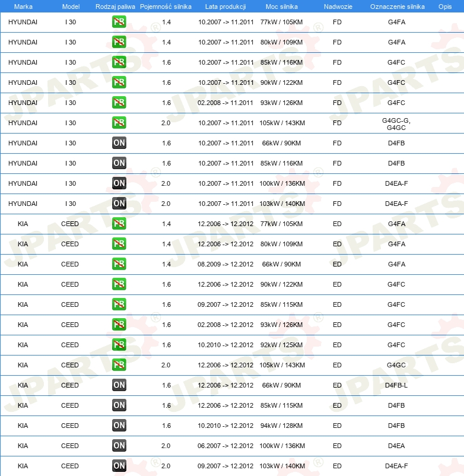Click ON diesel icon in Kia Ceed 103kW/140KM row
The image size is (464, 476).
pyautogui.click(x=119, y=466)
